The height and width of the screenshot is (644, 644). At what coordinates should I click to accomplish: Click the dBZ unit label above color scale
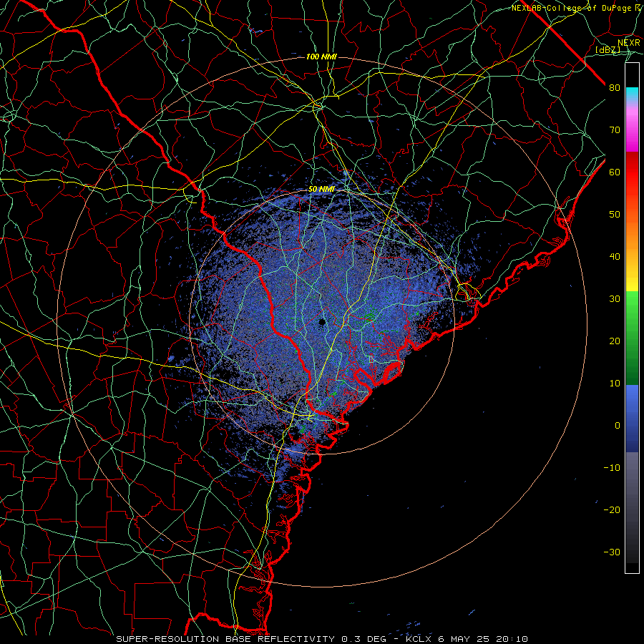click(x=608, y=50)
